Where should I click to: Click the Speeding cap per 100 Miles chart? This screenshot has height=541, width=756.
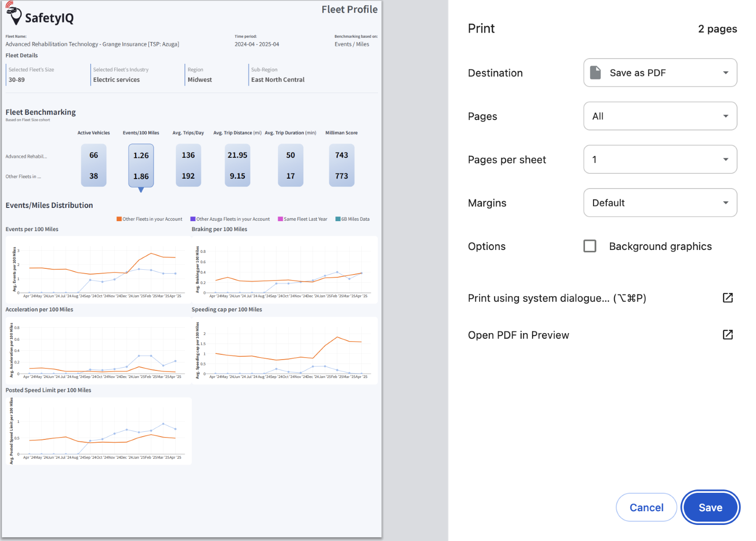point(284,350)
